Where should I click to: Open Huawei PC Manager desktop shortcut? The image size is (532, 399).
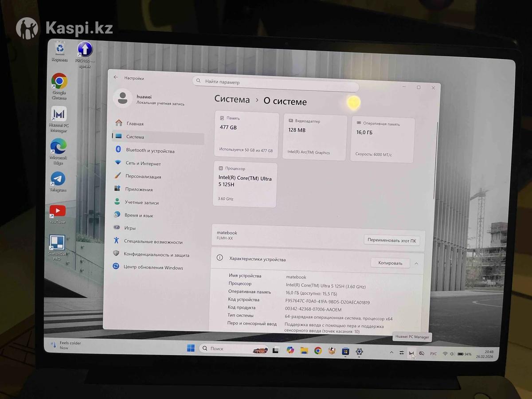pos(59,115)
